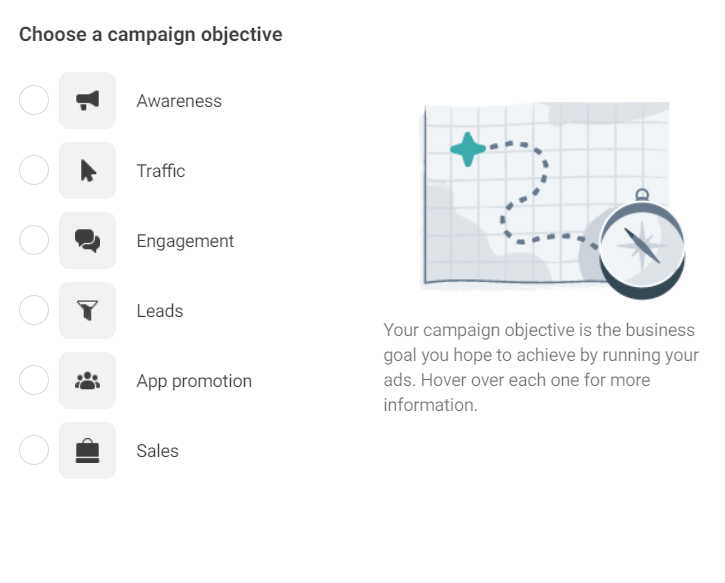Viewport: 725px width, 583px height.
Task: Click the Awareness objective label
Action: (x=179, y=101)
